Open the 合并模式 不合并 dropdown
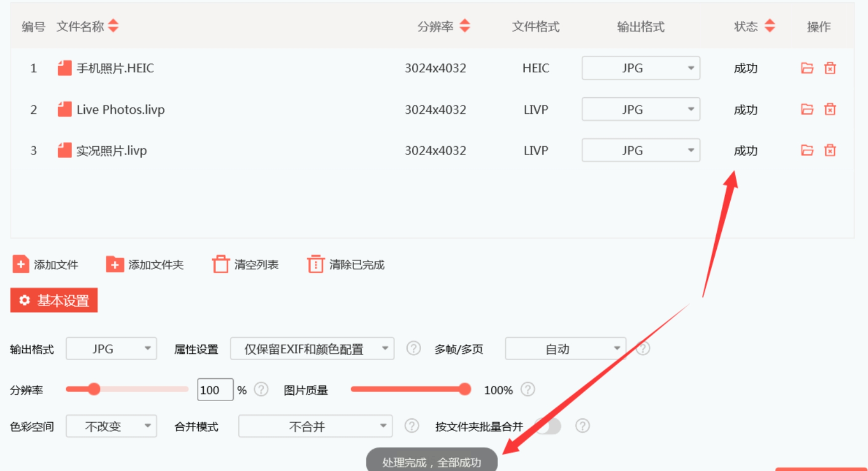 pyautogui.click(x=315, y=426)
